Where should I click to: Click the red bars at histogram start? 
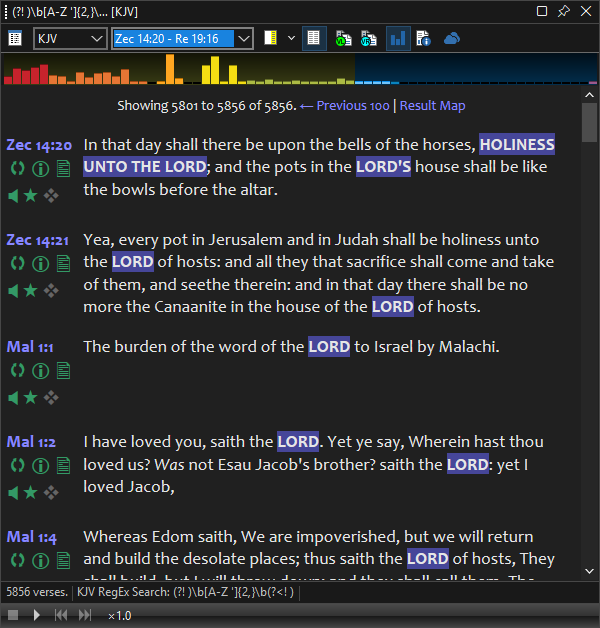(x=26, y=75)
